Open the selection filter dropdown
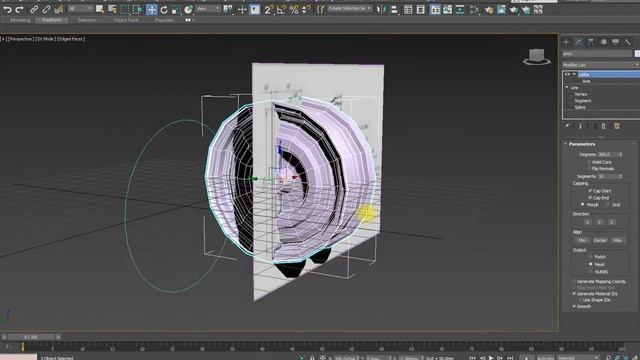Image resolution: width=640 pixels, height=360 pixels. click(x=80, y=9)
